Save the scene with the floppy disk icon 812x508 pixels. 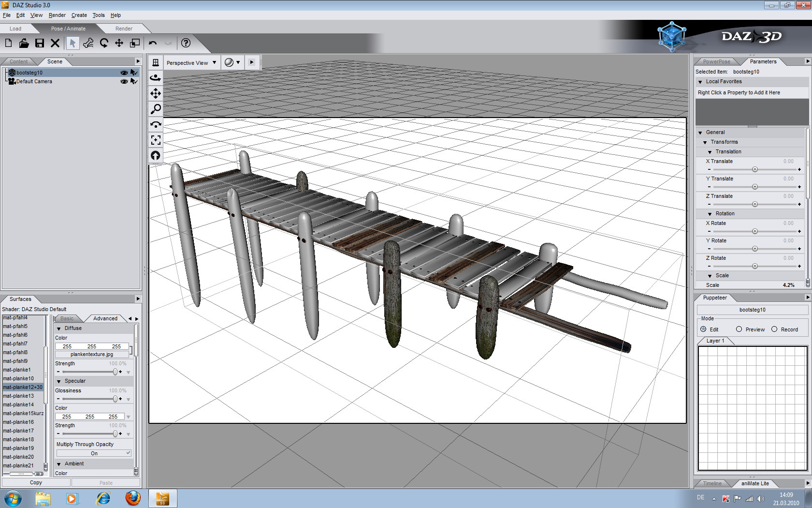[40, 43]
